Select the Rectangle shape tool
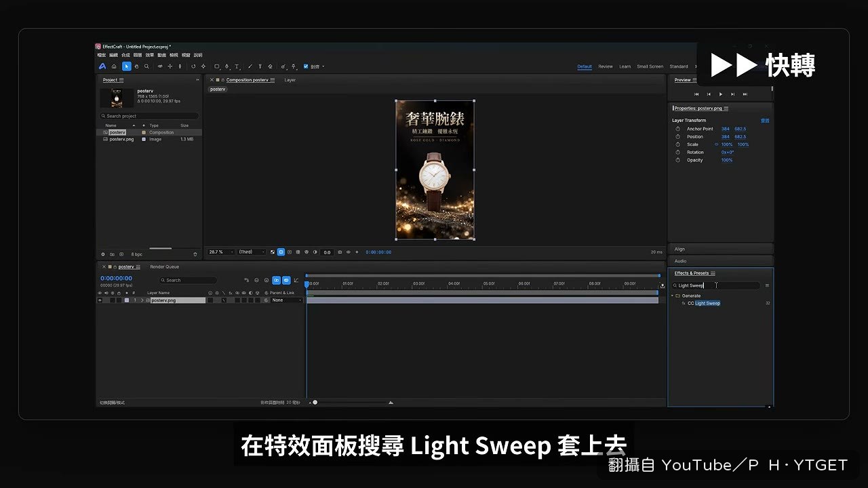Image resolution: width=868 pixels, height=488 pixels. [217, 66]
